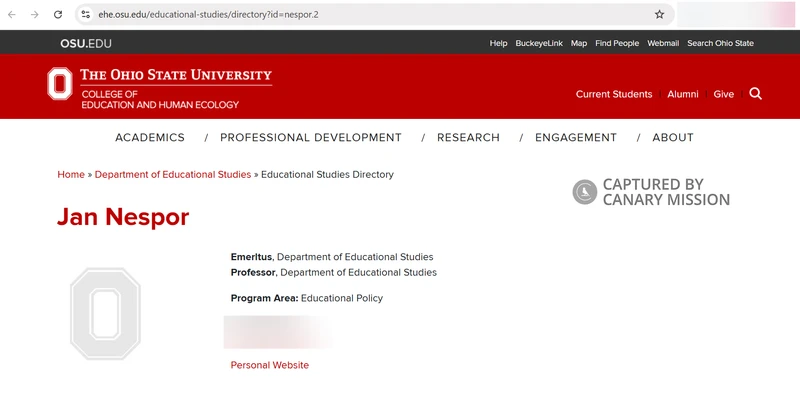Go forward with the browser forward arrow
This screenshot has height=404, width=800.
[x=35, y=14]
